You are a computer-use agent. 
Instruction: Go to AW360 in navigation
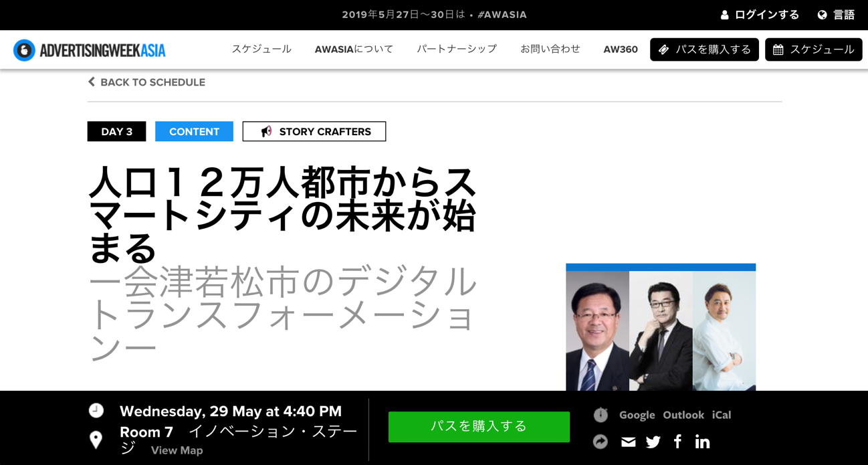pos(620,50)
